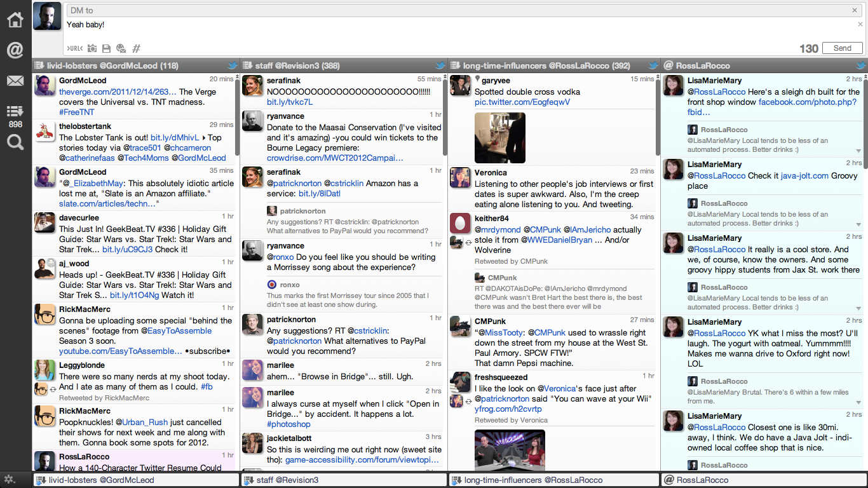Click the Twitter bird in the RossLaRocco mentions header
This screenshot has height=488, width=868.
(860, 65)
